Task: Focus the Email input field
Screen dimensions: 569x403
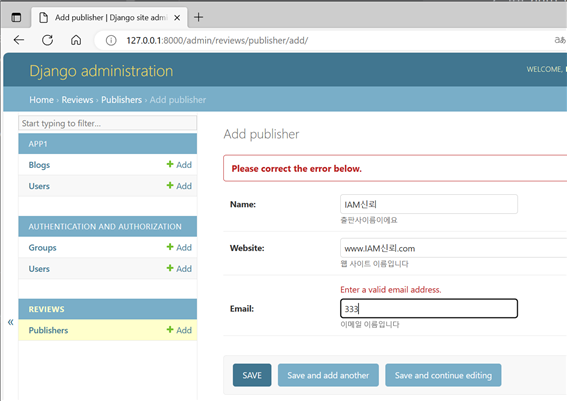Action: pos(429,308)
